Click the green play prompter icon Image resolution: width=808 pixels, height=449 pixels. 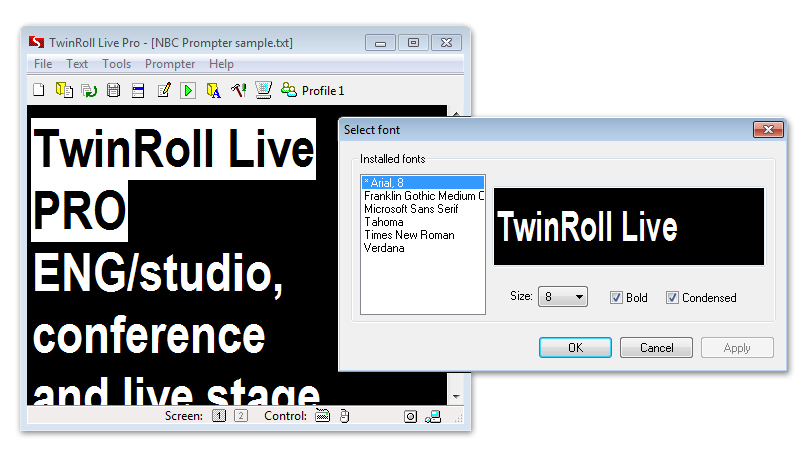tap(187, 91)
